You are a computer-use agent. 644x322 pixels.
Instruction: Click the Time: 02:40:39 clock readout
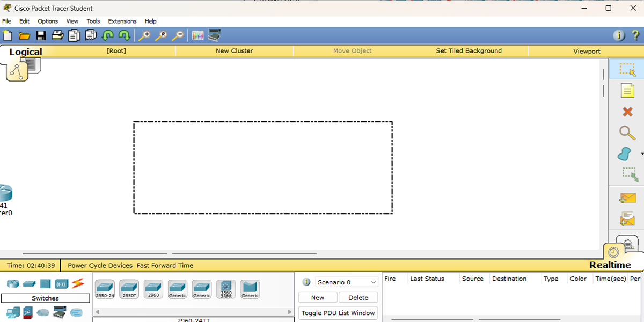[x=31, y=266]
